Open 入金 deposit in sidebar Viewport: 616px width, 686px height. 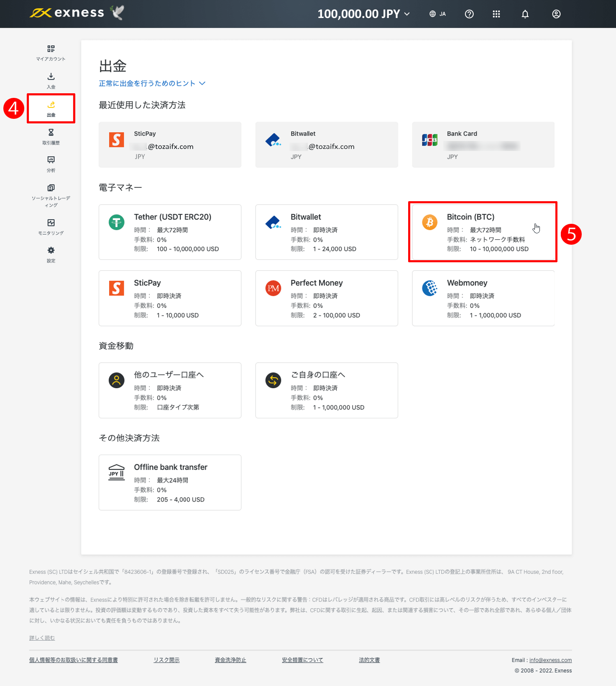pos(51,81)
